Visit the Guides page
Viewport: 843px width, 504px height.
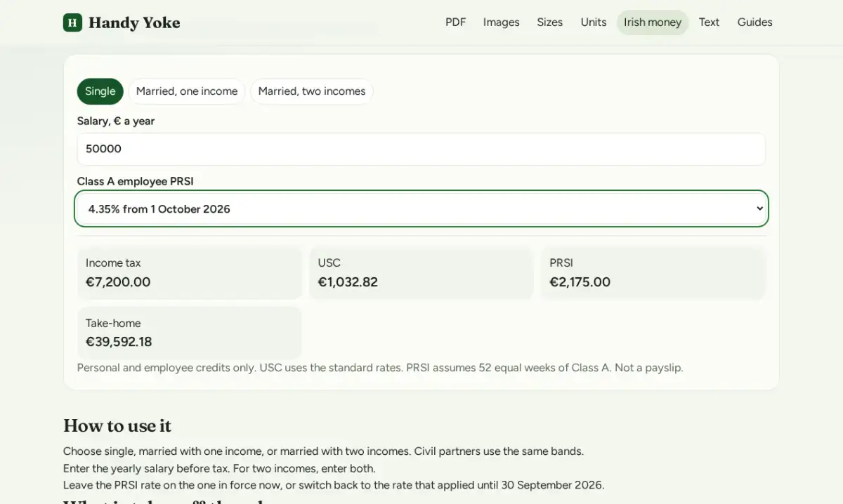coord(755,22)
